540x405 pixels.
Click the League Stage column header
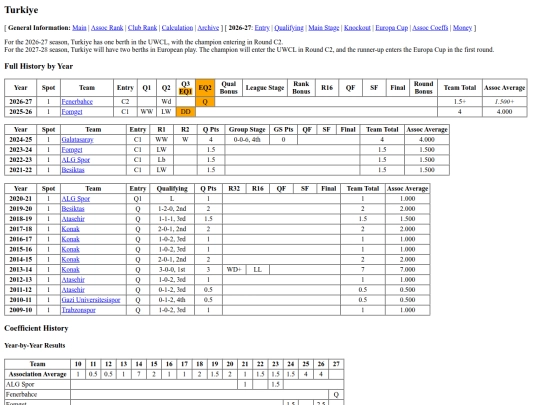pyautogui.click(x=265, y=88)
